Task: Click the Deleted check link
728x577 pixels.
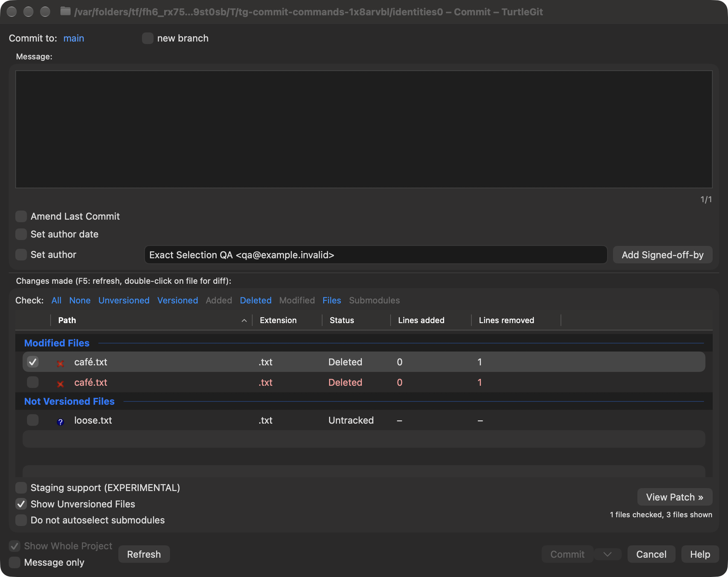Action: tap(256, 301)
